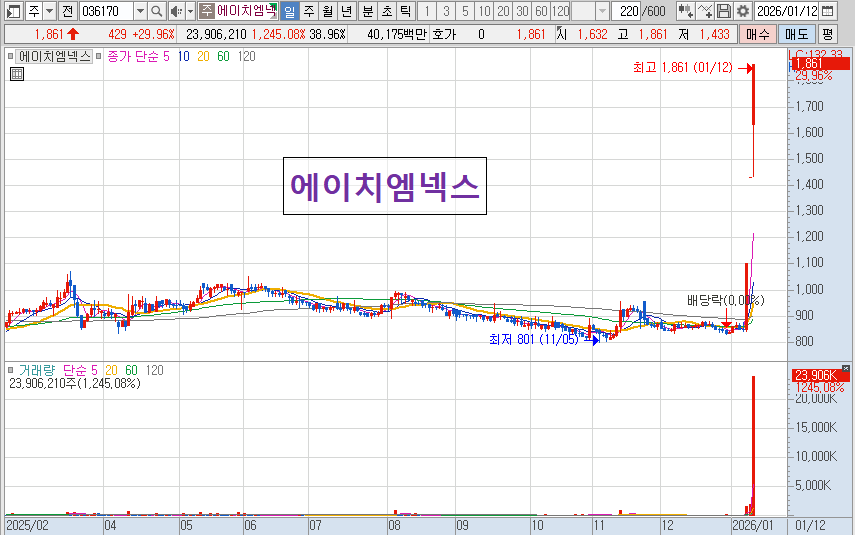Viewport: 855px width, 535px height.
Task: Select the 3 interval button
Action: pos(446,11)
